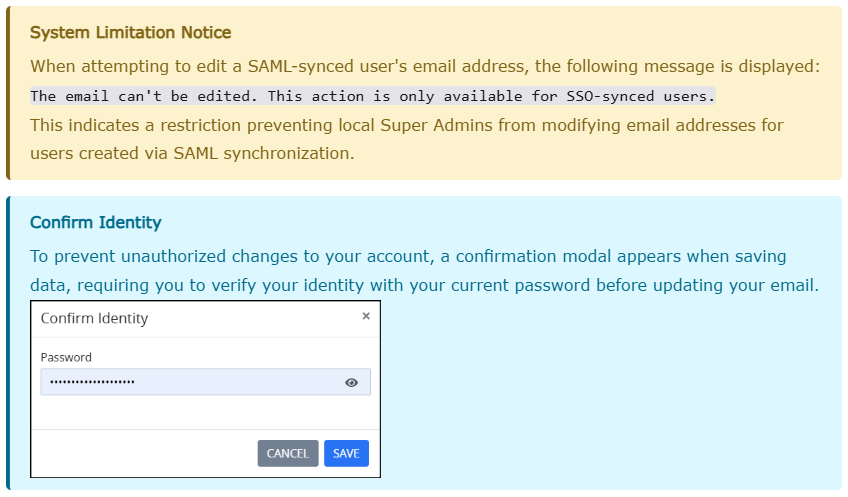The width and height of the screenshot is (848, 497).
Task: Click the 'This indicates a restriction' paragraph
Action: tap(407, 139)
